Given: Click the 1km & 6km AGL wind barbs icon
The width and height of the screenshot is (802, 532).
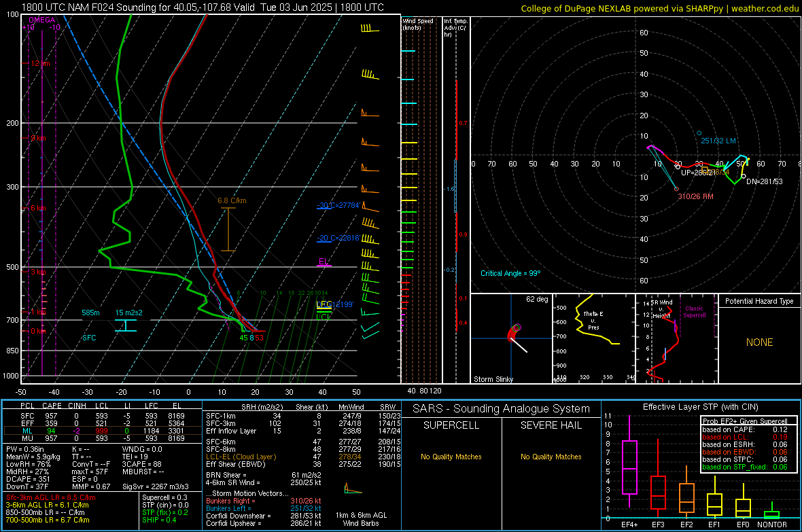Looking at the screenshot, I should click(x=353, y=489).
